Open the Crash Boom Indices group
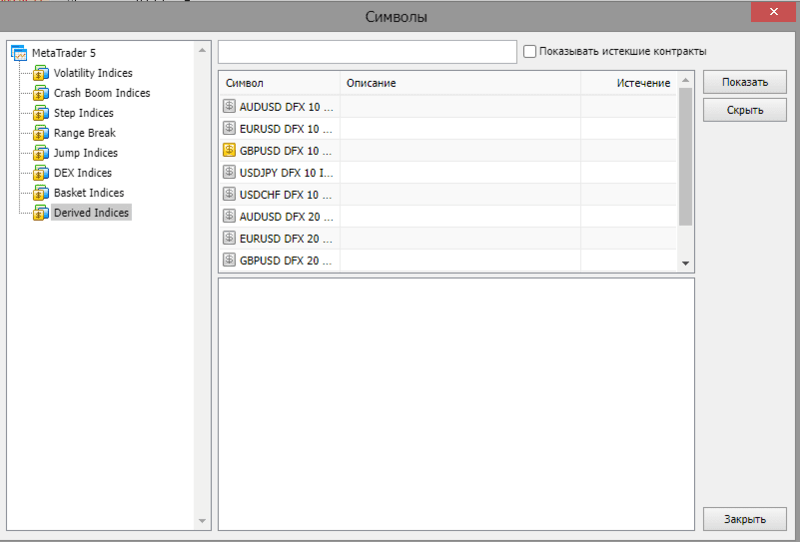This screenshot has height=542, width=800. [102, 93]
